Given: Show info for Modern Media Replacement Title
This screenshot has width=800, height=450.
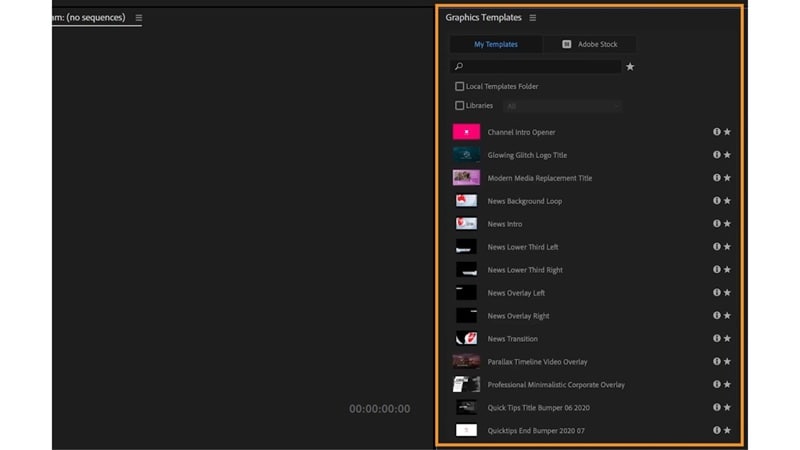Looking at the screenshot, I should click(717, 178).
